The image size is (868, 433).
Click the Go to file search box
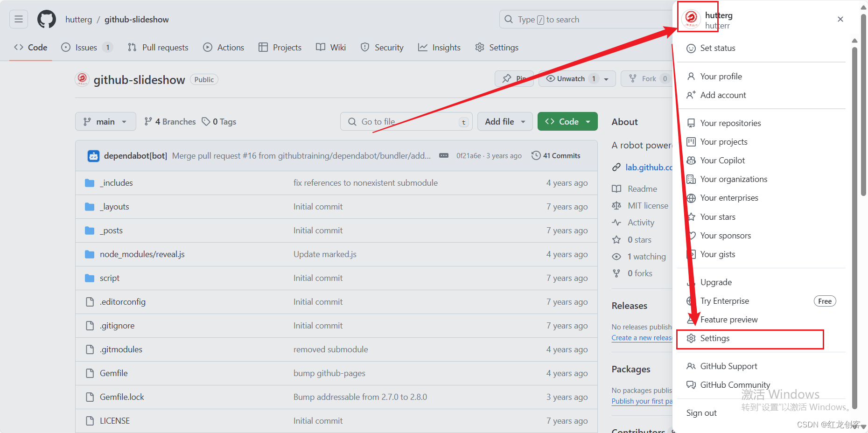406,122
